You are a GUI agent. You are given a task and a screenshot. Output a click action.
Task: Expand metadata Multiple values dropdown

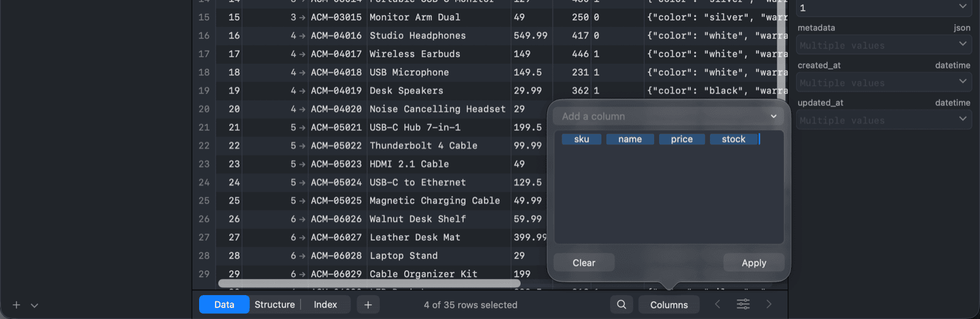pos(884,45)
